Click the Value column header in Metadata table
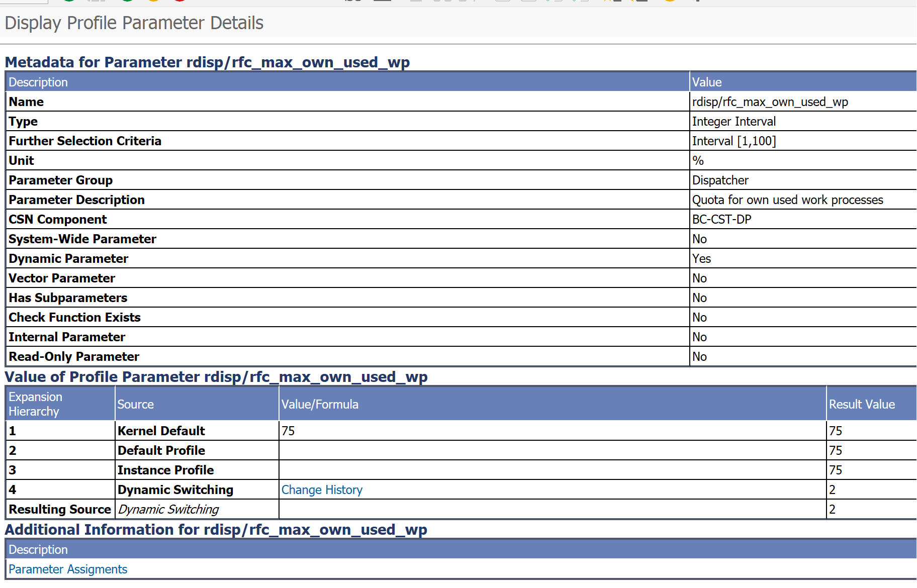This screenshot has height=588, width=917. click(x=707, y=82)
